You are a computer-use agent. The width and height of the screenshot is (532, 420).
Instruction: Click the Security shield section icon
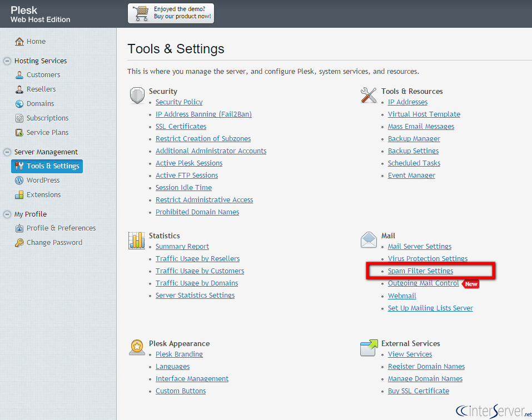[x=137, y=95]
